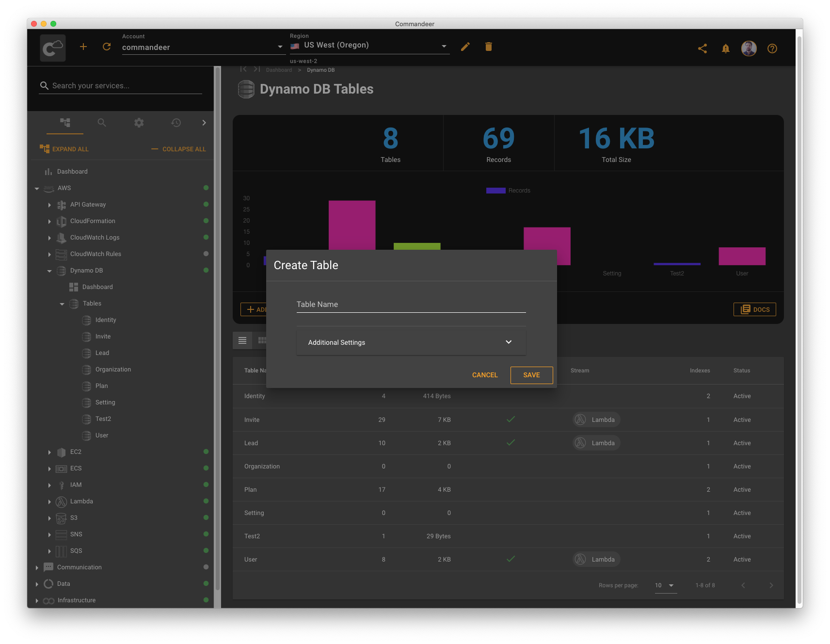
Task: Click previous page arrow in pagination
Action: point(743,585)
